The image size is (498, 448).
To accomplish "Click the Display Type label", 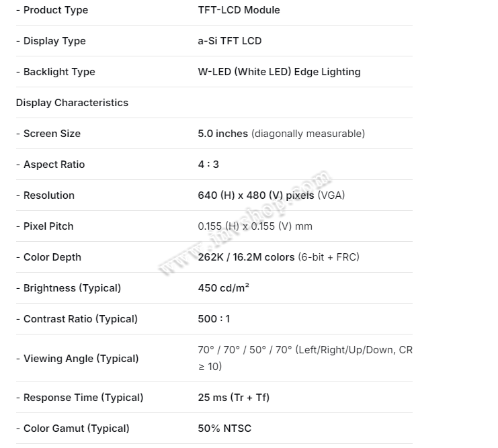I will (54, 41).
